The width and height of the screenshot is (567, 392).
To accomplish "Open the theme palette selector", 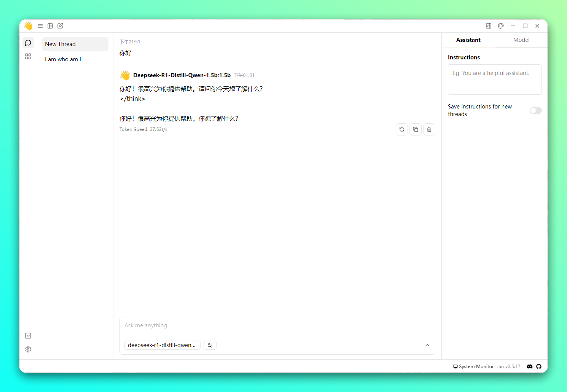I will click(501, 26).
